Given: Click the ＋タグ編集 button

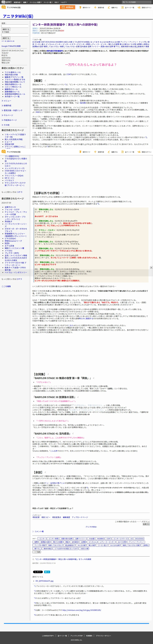Looking at the screenshot, I should pos(37,552).
